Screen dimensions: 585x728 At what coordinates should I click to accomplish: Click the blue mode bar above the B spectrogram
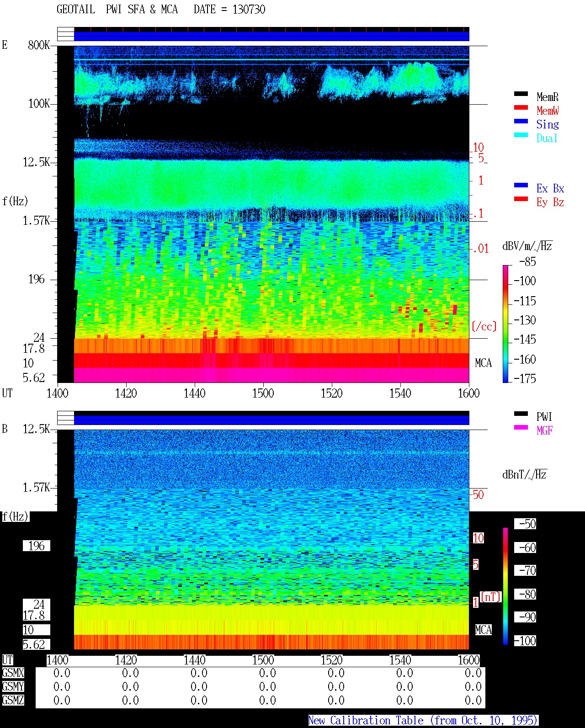click(x=271, y=420)
